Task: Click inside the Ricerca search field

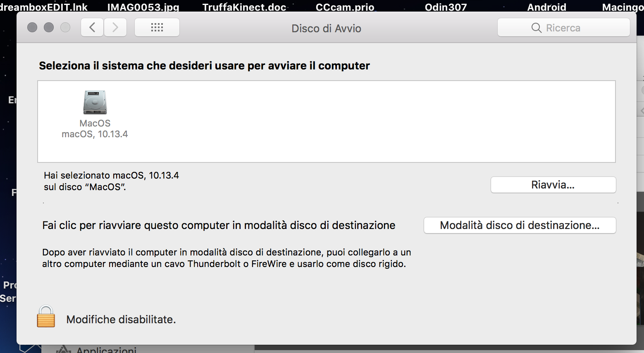Action: click(564, 28)
